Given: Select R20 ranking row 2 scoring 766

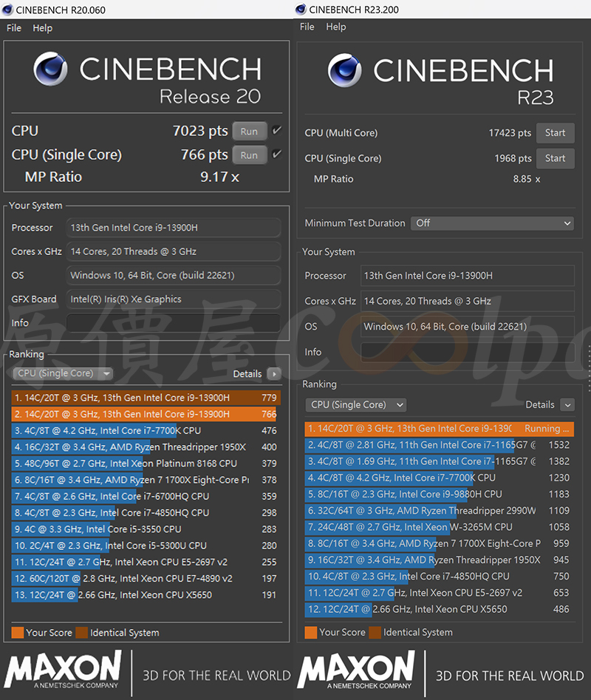Looking at the screenshot, I should (146, 414).
